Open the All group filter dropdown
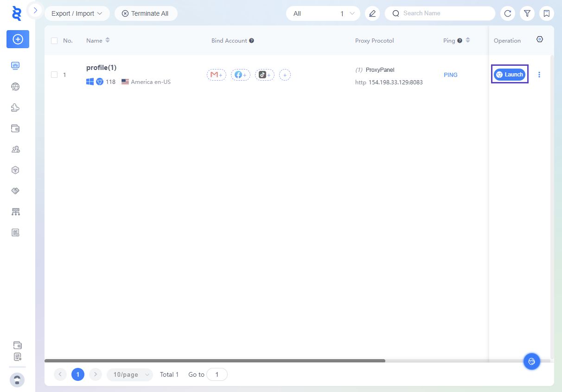This screenshot has height=392, width=562. coord(323,13)
